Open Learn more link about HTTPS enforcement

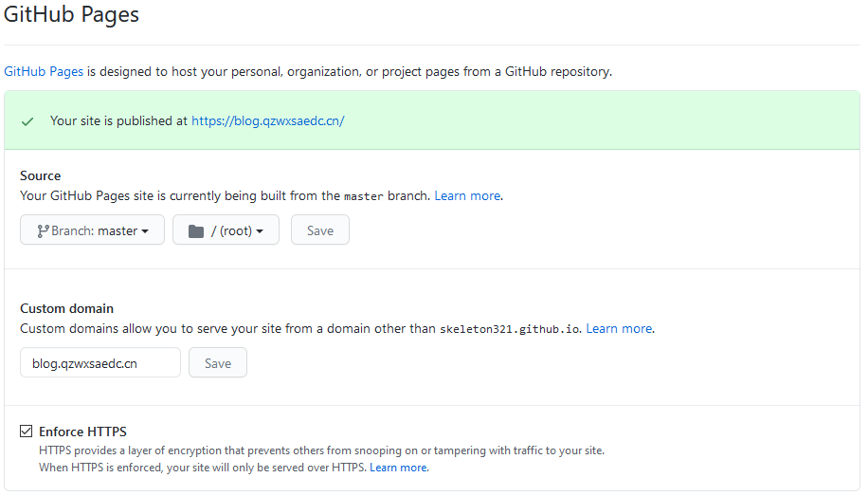(x=398, y=468)
